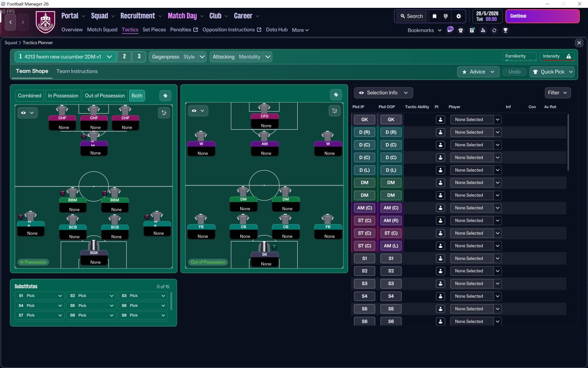Open the Filter button

click(x=558, y=93)
